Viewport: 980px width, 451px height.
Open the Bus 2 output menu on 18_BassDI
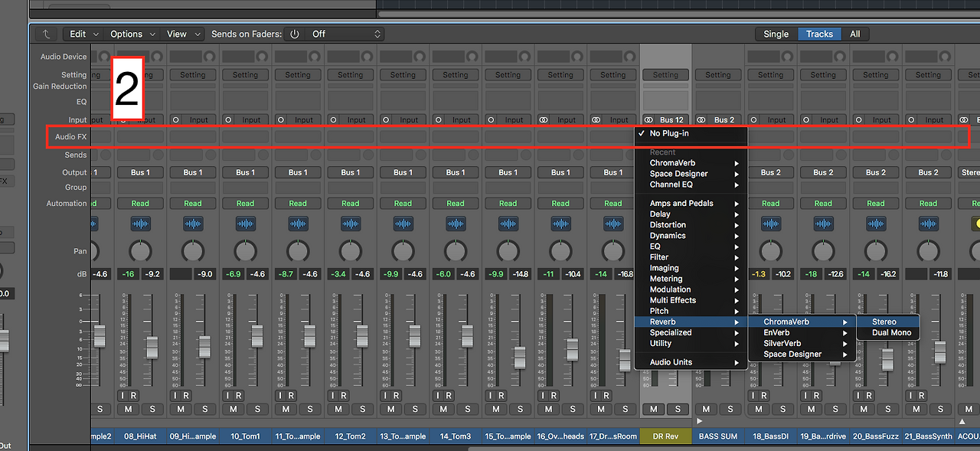point(771,172)
